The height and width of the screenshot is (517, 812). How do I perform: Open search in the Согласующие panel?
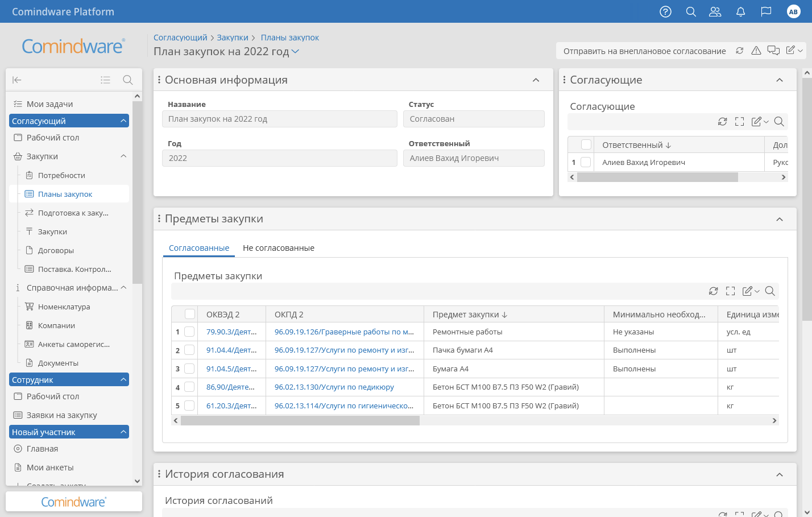tap(779, 121)
